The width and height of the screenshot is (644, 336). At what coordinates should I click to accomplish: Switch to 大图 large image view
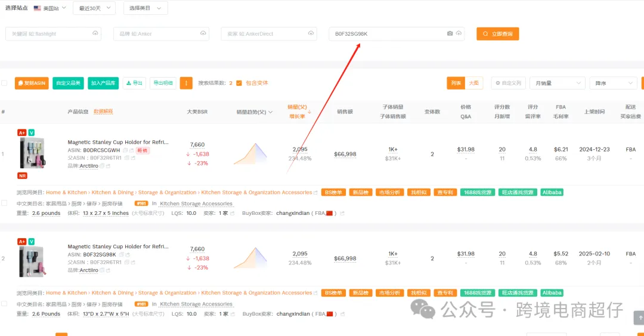pos(473,83)
